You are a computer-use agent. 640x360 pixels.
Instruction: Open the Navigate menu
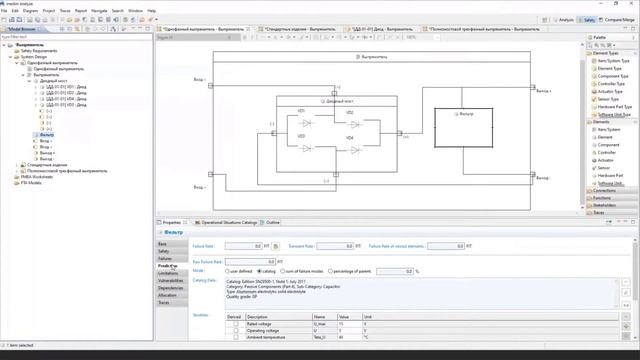tap(99, 11)
